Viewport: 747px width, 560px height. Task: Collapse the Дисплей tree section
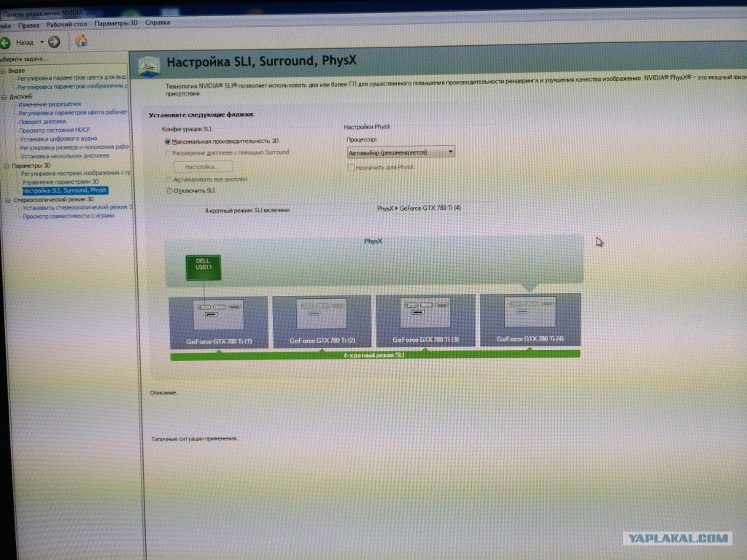click(x=4, y=97)
